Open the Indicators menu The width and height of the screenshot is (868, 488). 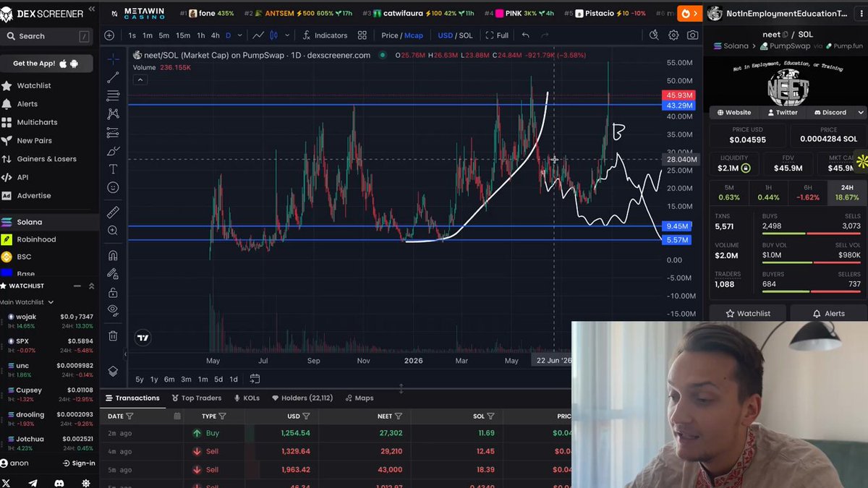coord(325,35)
